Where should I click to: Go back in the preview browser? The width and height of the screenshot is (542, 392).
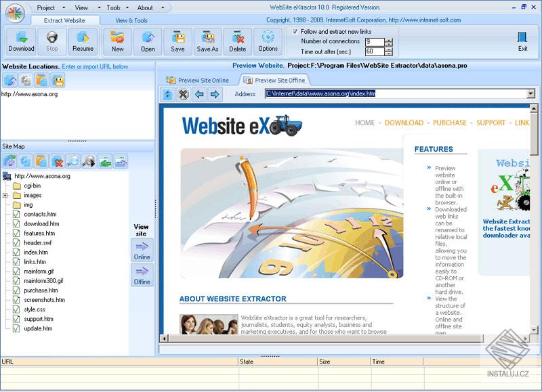point(199,94)
